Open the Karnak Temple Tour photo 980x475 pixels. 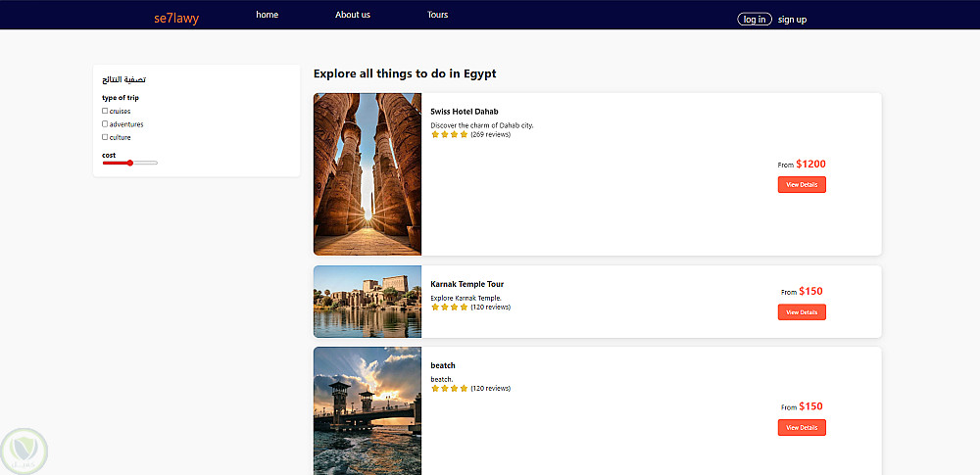pos(367,302)
